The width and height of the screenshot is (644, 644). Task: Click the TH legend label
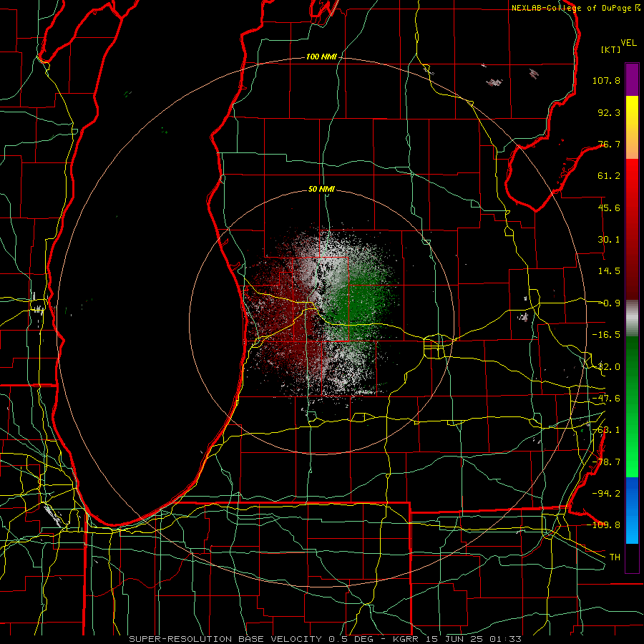tap(615, 557)
